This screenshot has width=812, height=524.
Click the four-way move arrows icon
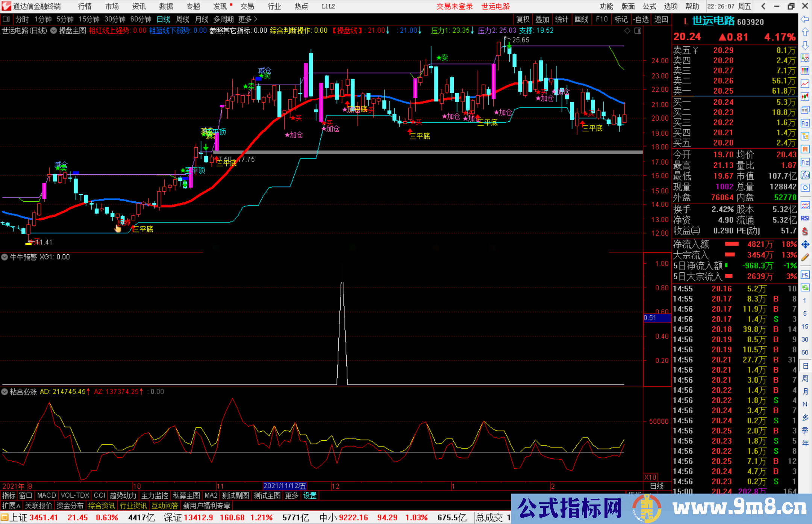[805, 245]
